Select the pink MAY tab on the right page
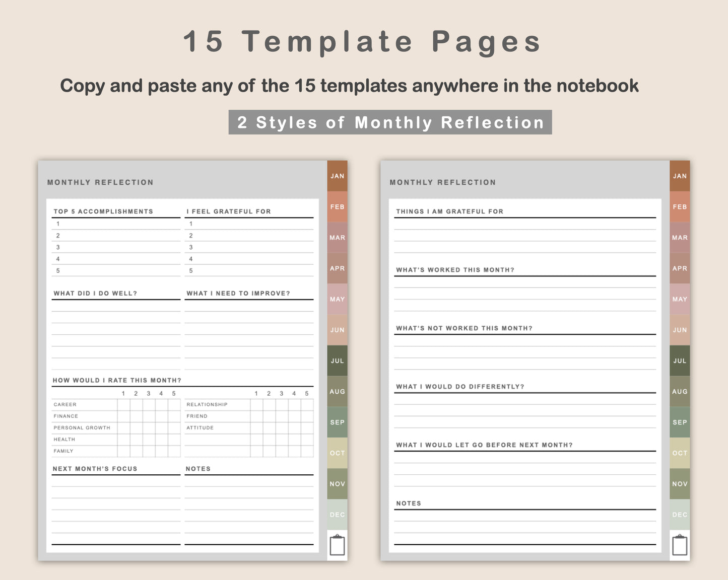This screenshot has width=728, height=580. (680, 299)
